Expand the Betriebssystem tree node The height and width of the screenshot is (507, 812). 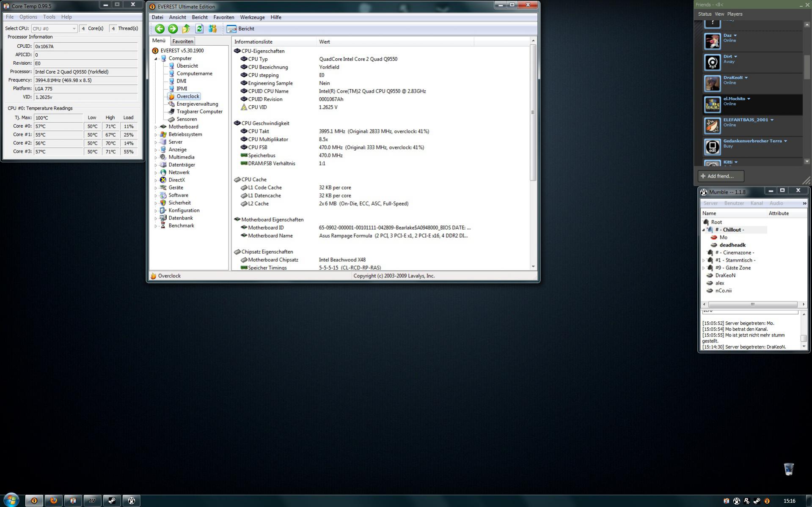156,134
